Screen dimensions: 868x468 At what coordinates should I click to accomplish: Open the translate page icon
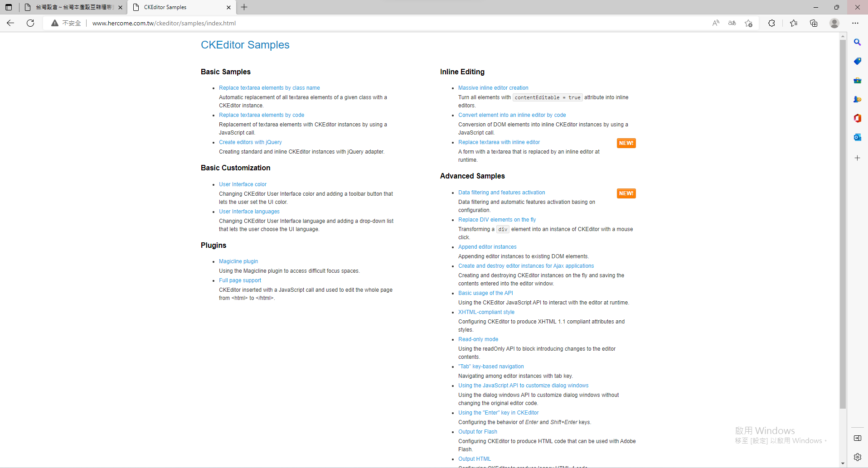732,23
